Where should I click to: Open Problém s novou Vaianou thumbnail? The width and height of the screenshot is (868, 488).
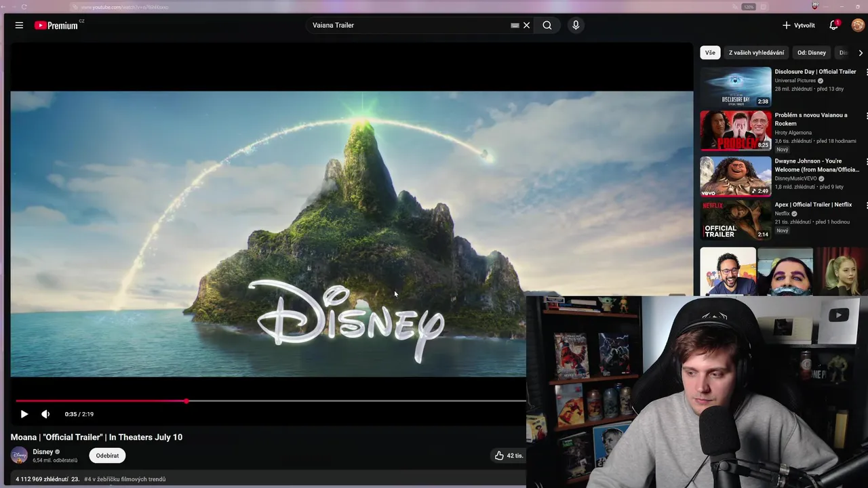(736, 130)
